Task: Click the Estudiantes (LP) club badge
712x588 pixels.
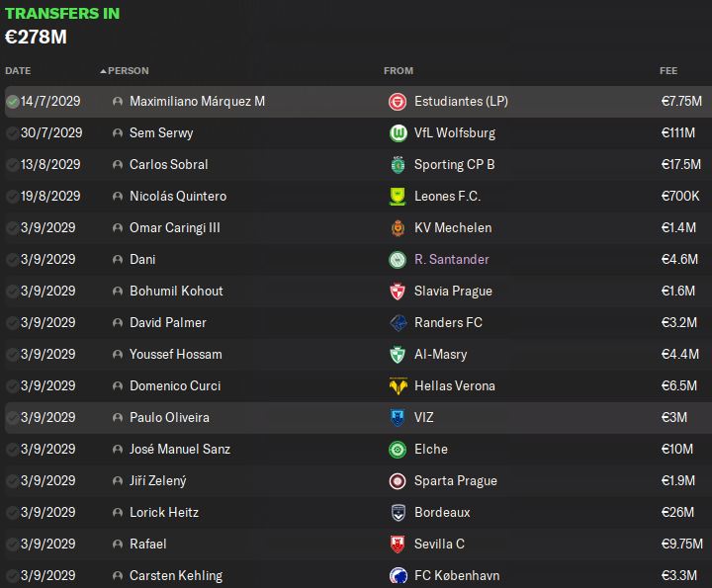Action: (398, 102)
